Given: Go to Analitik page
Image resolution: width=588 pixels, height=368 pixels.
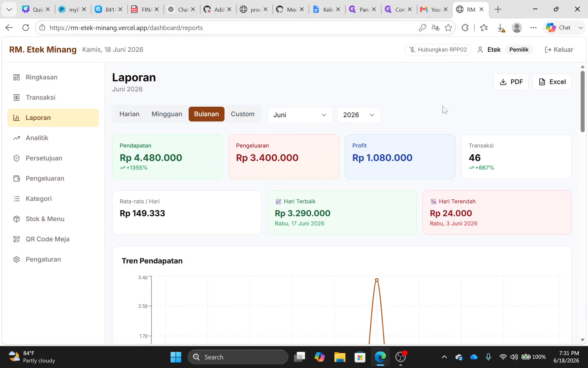Looking at the screenshot, I should pyautogui.click(x=53, y=138).
